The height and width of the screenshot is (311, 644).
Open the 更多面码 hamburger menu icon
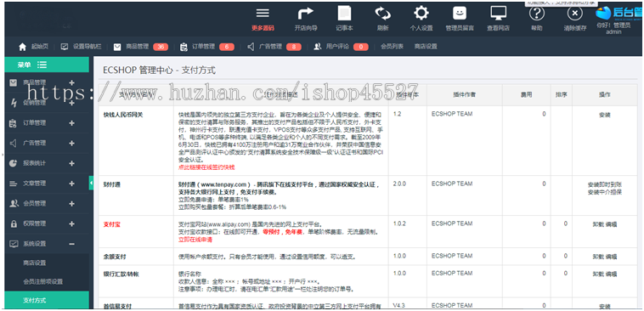[x=263, y=14]
